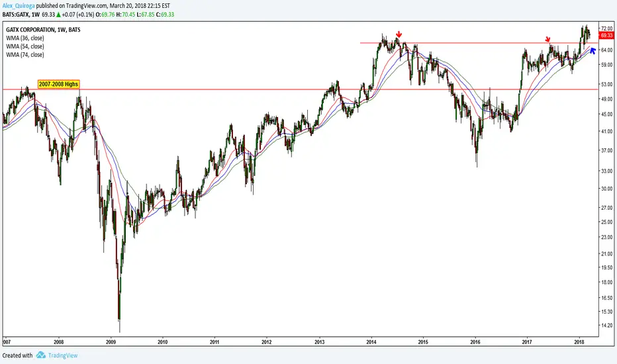
Task: Click the '2017' time axis label
Action: (527, 342)
